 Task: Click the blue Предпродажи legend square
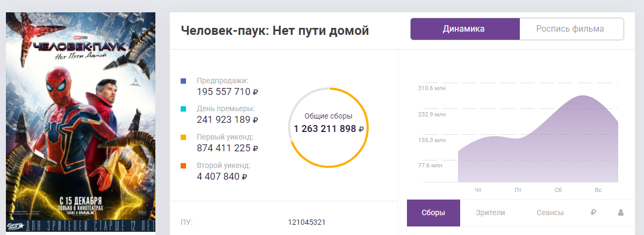point(183,81)
